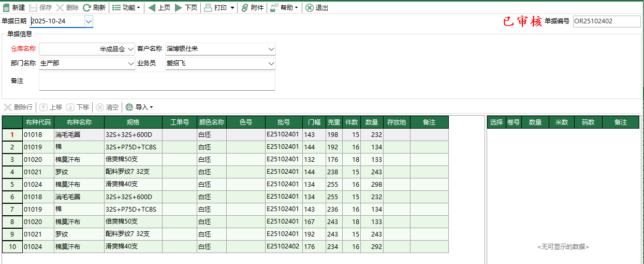Click the 批号 column header
The image size is (644, 264).
tap(284, 122)
